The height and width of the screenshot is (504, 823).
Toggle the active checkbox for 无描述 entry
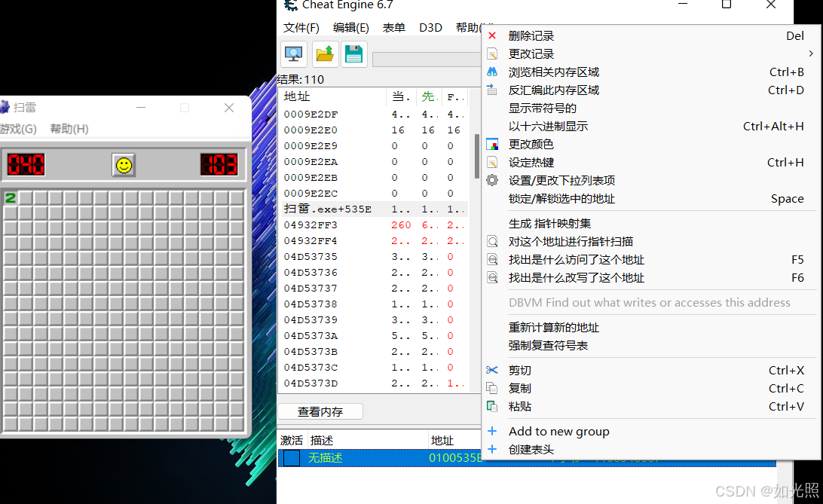coord(292,458)
